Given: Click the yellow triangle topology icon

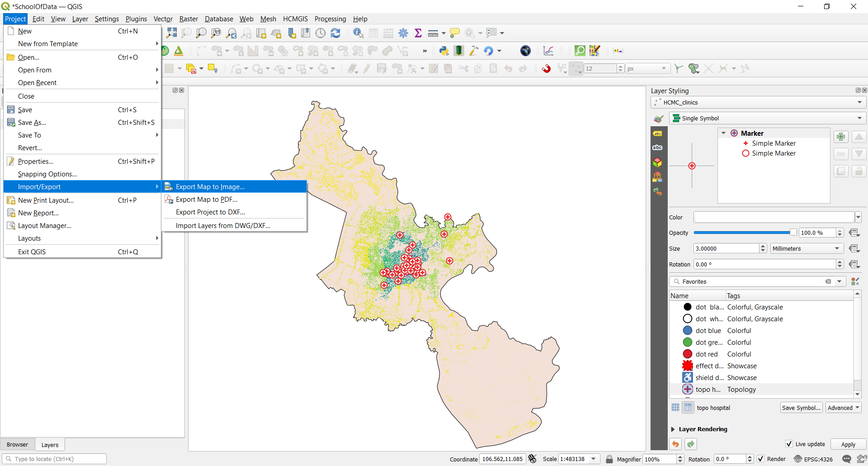Looking at the screenshot, I should (179, 51).
